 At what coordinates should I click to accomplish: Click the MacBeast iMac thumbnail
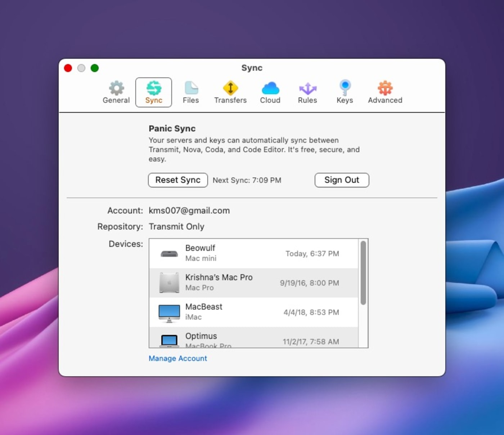coord(169,312)
